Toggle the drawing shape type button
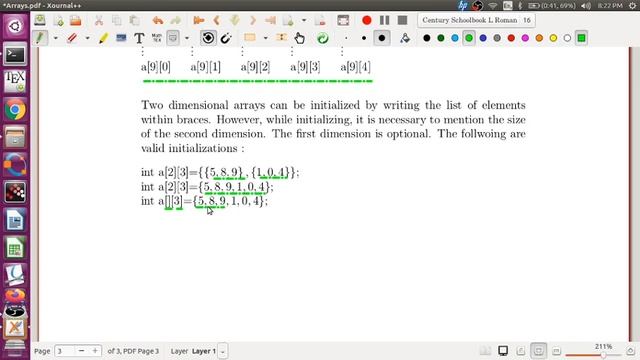 [173, 38]
